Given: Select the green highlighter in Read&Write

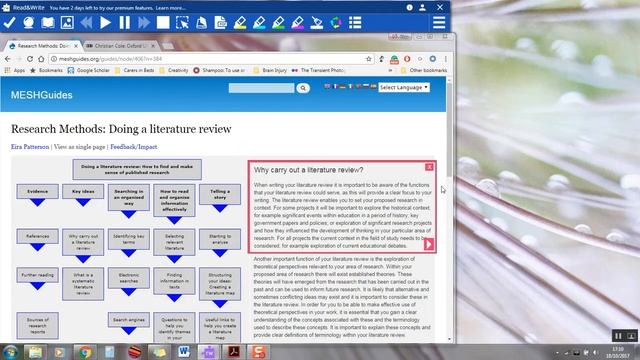Looking at the screenshot, I should pyautogui.click(x=278, y=23).
